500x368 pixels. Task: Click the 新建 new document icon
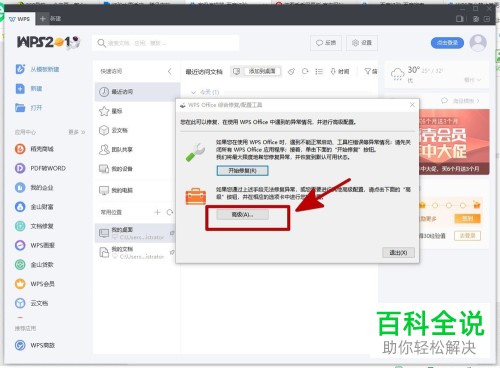coord(20,89)
